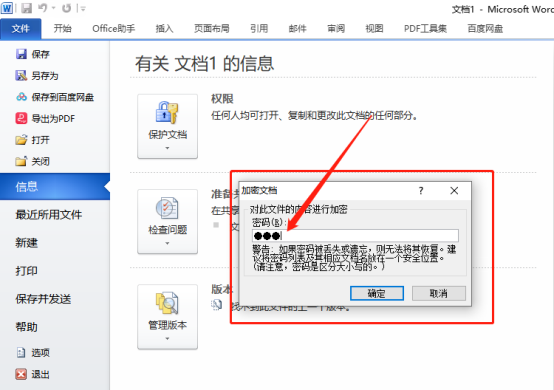
Task: Switch to the 引用 tab
Action: tap(259, 29)
